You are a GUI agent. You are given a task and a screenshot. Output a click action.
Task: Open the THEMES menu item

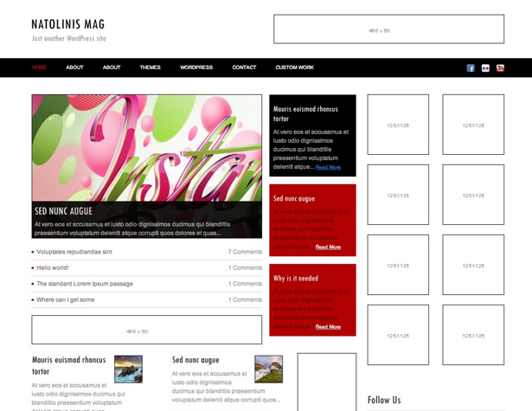pyautogui.click(x=150, y=67)
